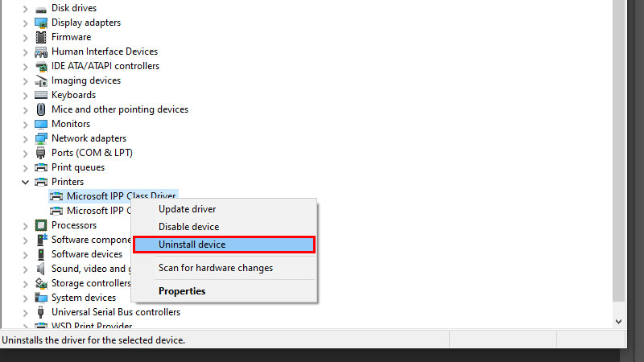Click the Human Interface Devices icon

click(x=41, y=51)
